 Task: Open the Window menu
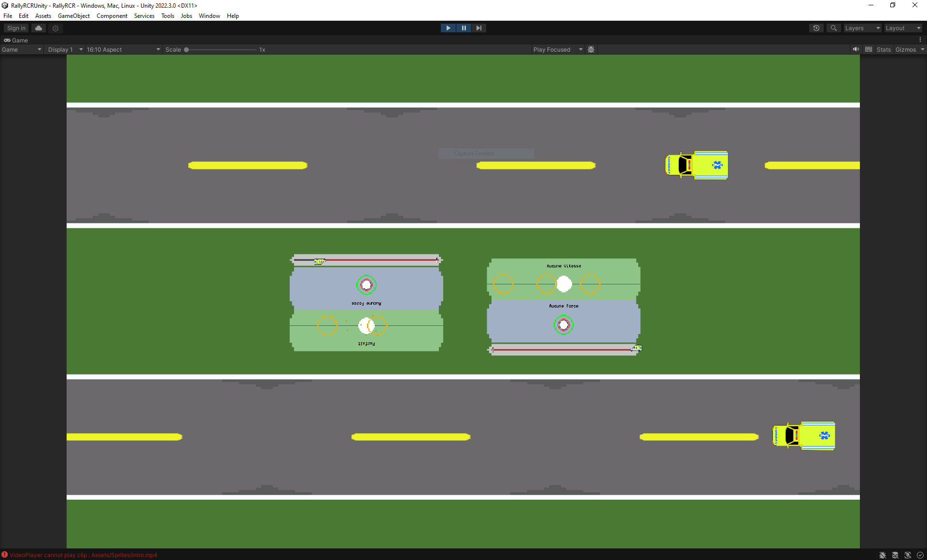(210, 16)
